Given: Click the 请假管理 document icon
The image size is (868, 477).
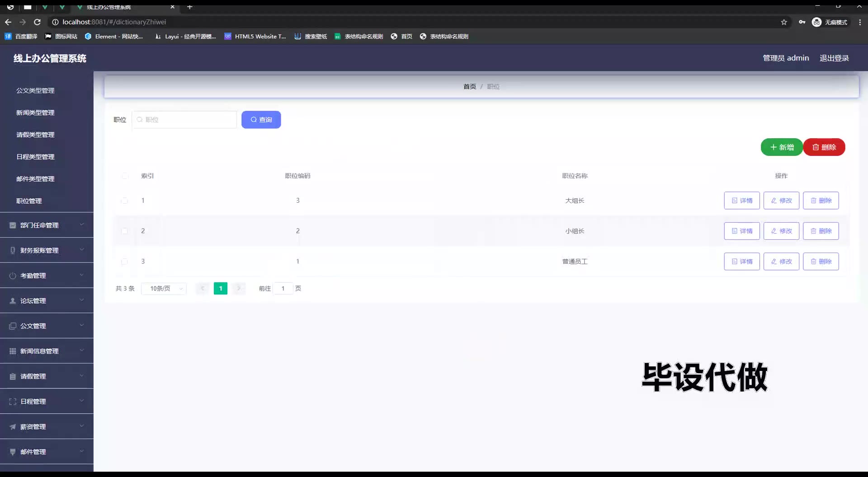Looking at the screenshot, I should (x=13, y=376).
